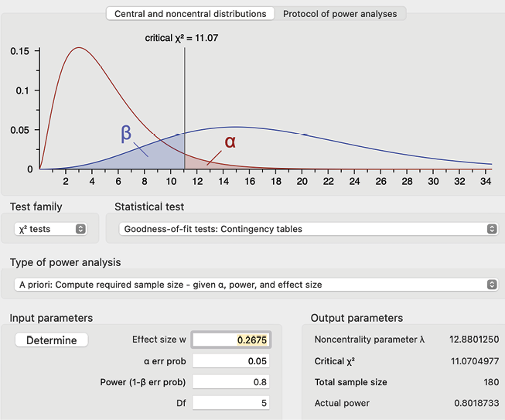Focus the Power (1-β err prob) field

(x=232, y=381)
